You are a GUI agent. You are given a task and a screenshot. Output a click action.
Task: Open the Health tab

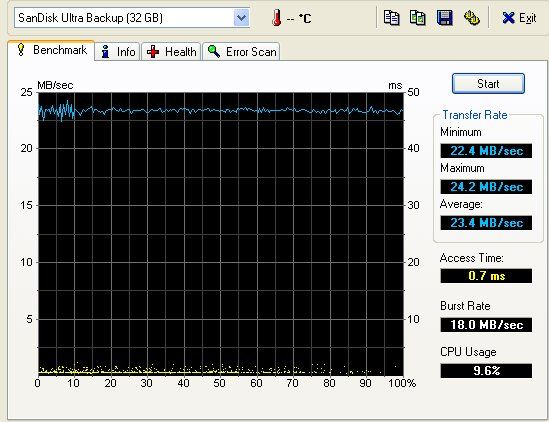click(x=171, y=51)
